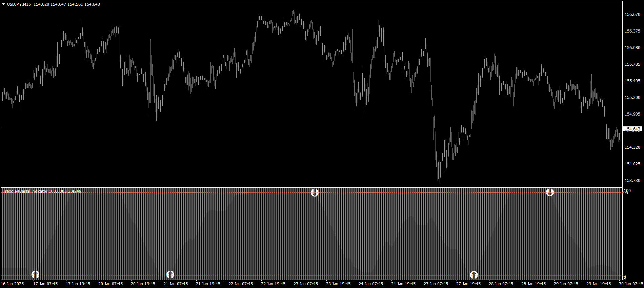Click the up arrow signal near 17 Jan 07:45

coord(35,274)
